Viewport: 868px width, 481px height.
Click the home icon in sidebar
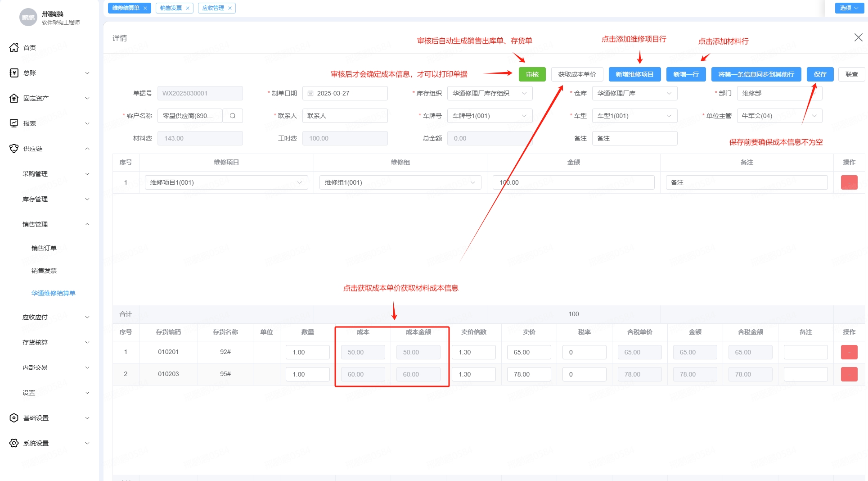click(x=14, y=48)
